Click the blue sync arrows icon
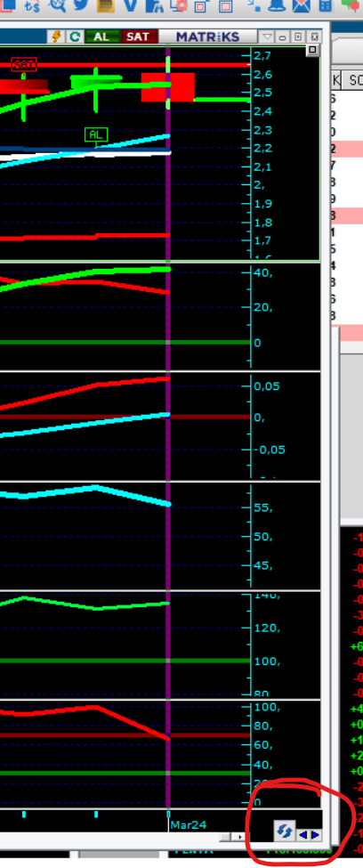This screenshot has width=363, height=868. click(x=285, y=831)
